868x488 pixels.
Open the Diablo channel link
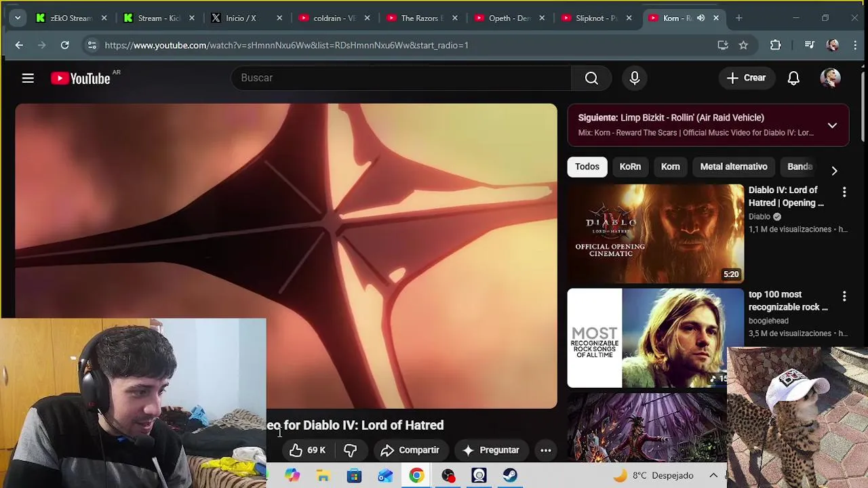(759, 217)
